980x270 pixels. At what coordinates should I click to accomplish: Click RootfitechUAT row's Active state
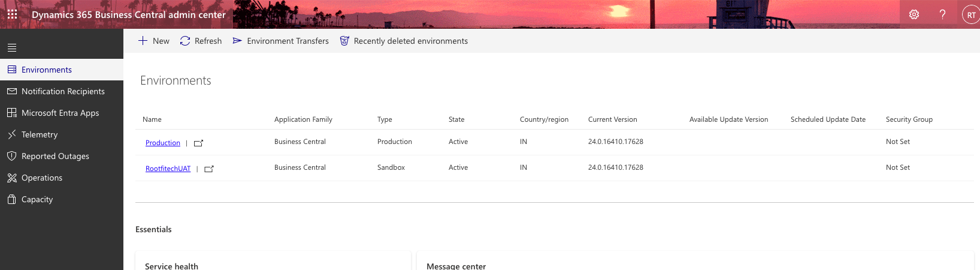coord(458,167)
